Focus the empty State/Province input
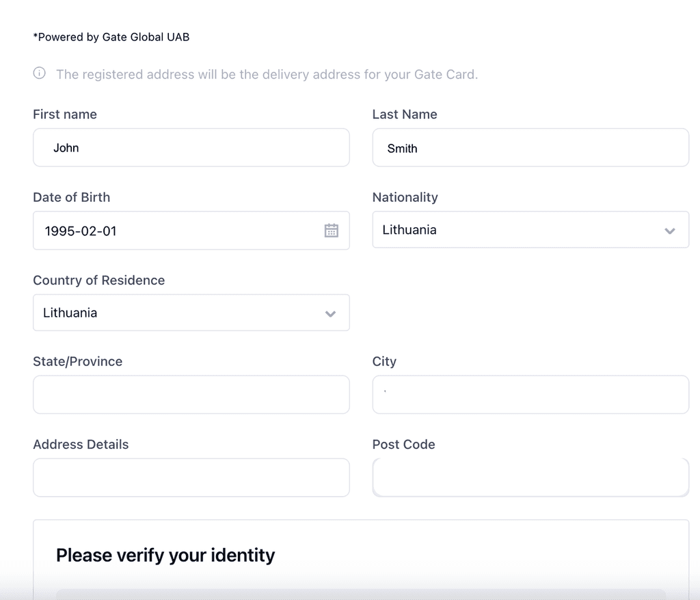The height and width of the screenshot is (600, 700). pos(191,395)
